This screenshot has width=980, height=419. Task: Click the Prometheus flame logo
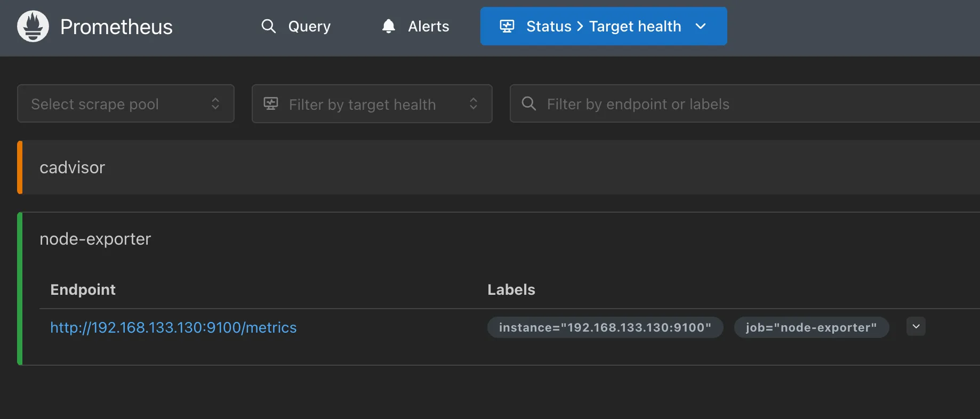pos(33,27)
